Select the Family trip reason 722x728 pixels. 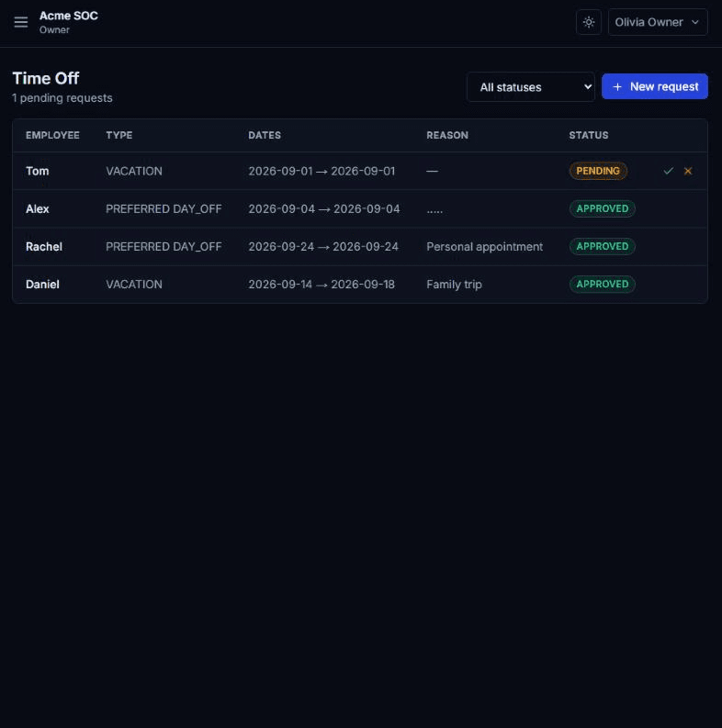tap(454, 285)
